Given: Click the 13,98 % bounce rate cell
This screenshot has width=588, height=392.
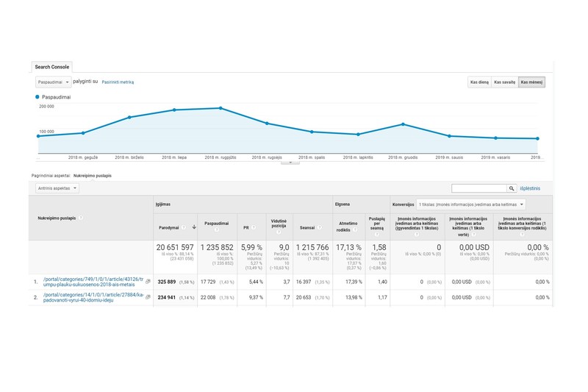Looking at the screenshot, I should pos(353,297).
